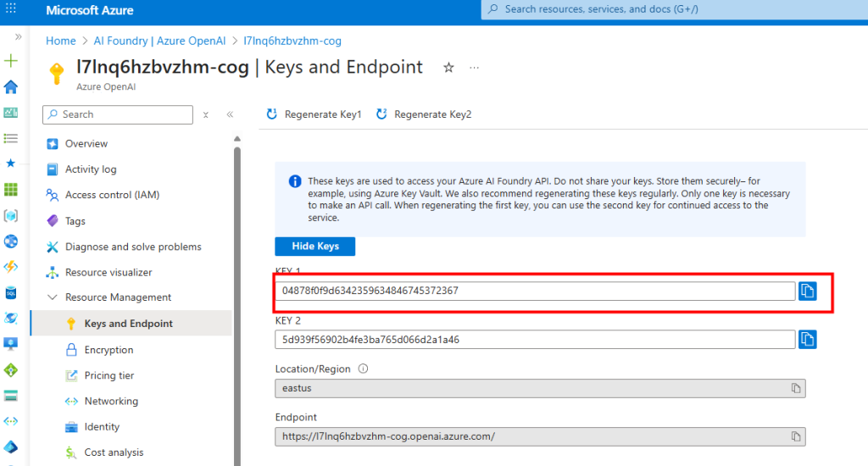Open the Azure Cosmos DB planet icon
Screen dimensions: 868x466
tap(10, 319)
